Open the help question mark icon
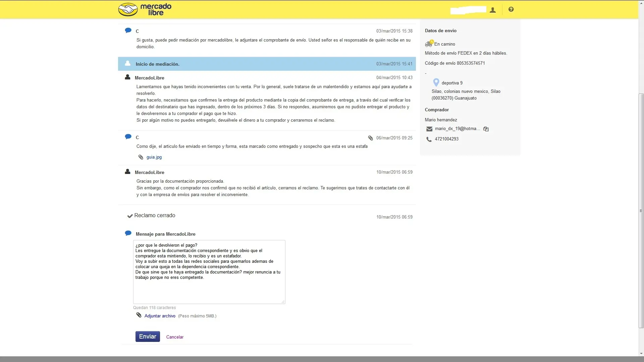Image resolution: width=644 pixels, height=362 pixels. pyautogui.click(x=511, y=9)
